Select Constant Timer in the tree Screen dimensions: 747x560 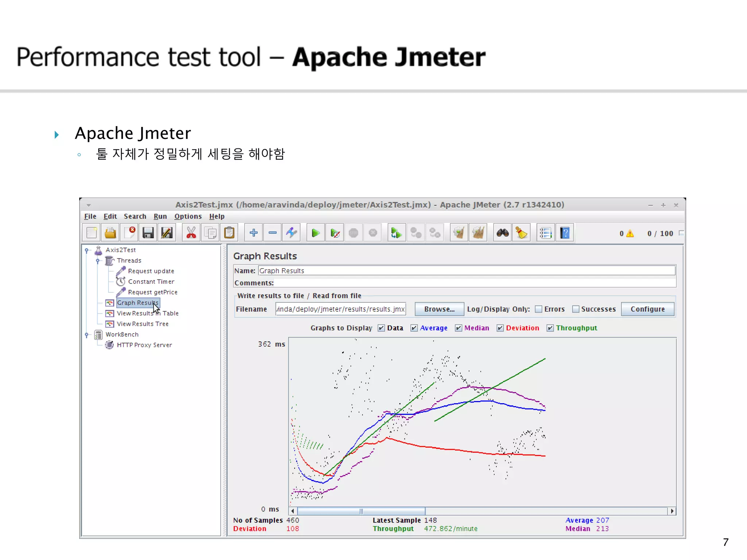pyautogui.click(x=151, y=282)
